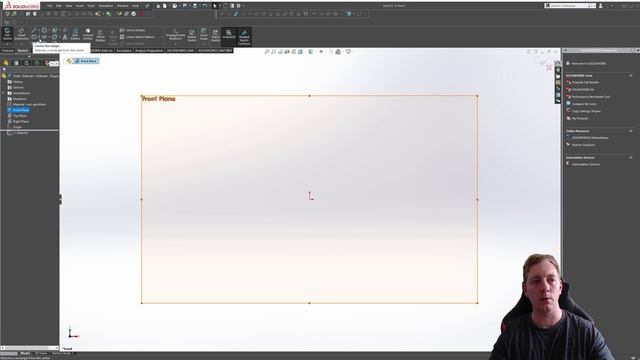Image resolution: width=640 pixels, height=360 pixels.
Task: Select the Sensors tree item
Action: click(x=16, y=87)
